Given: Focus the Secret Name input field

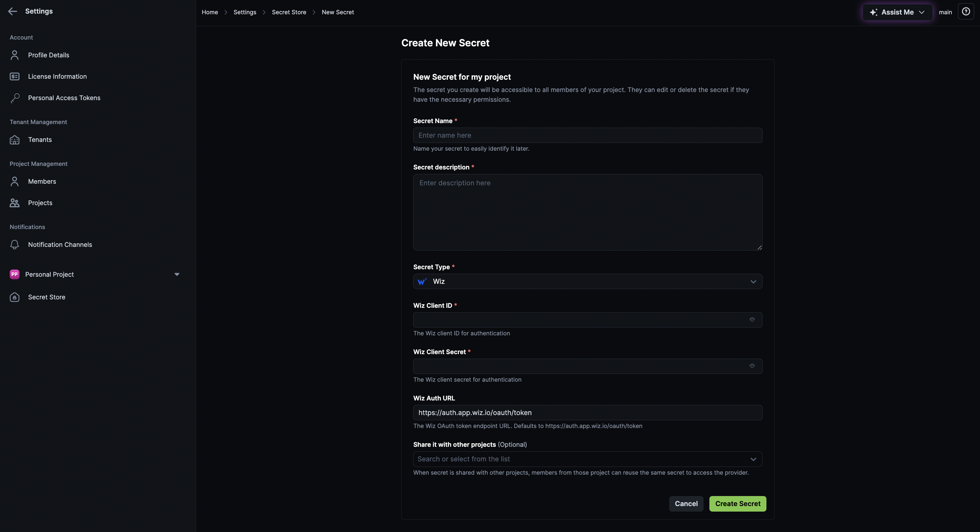Looking at the screenshot, I should coord(588,135).
